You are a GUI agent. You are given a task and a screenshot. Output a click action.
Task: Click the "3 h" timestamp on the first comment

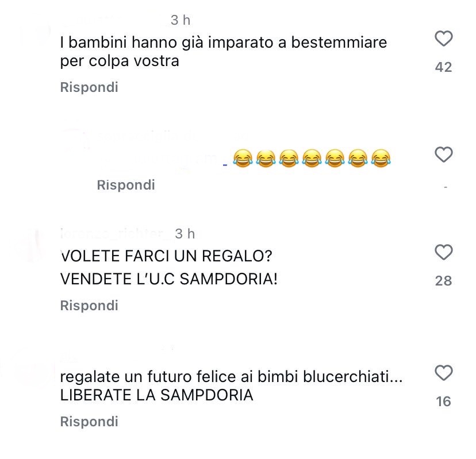pos(181,20)
